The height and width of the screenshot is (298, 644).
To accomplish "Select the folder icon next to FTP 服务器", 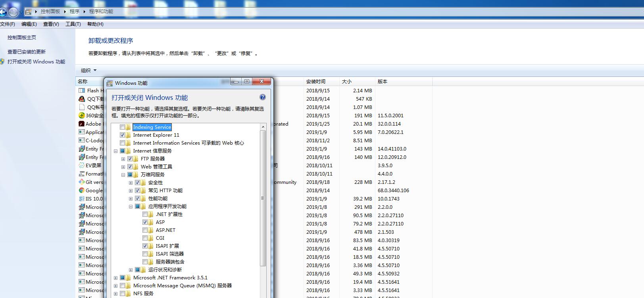I will click(136, 159).
